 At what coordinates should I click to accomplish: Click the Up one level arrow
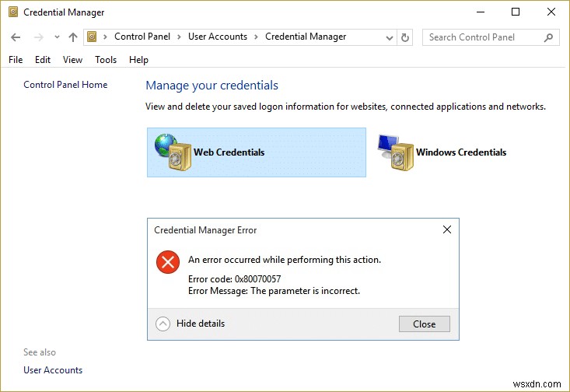[x=73, y=37]
